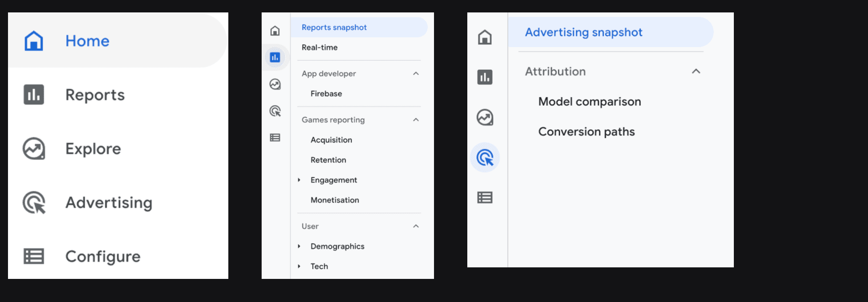Click the Advertising cursor icon in the expanded left menu

[x=34, y=203]
